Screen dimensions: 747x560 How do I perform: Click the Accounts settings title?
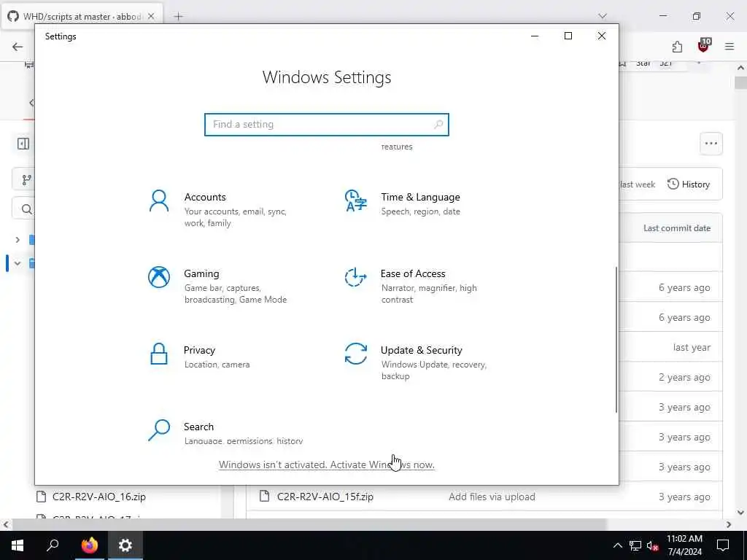(x=205, y=197)
